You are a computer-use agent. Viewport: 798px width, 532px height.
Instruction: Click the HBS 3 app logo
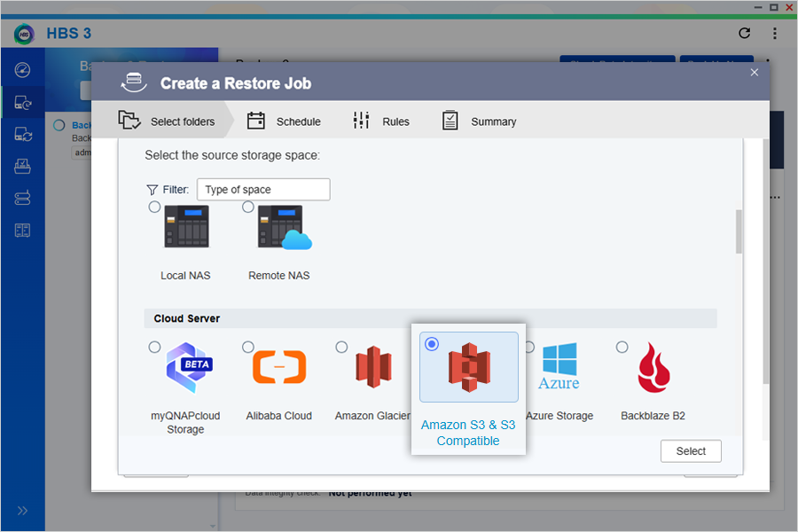coord(24,34)
